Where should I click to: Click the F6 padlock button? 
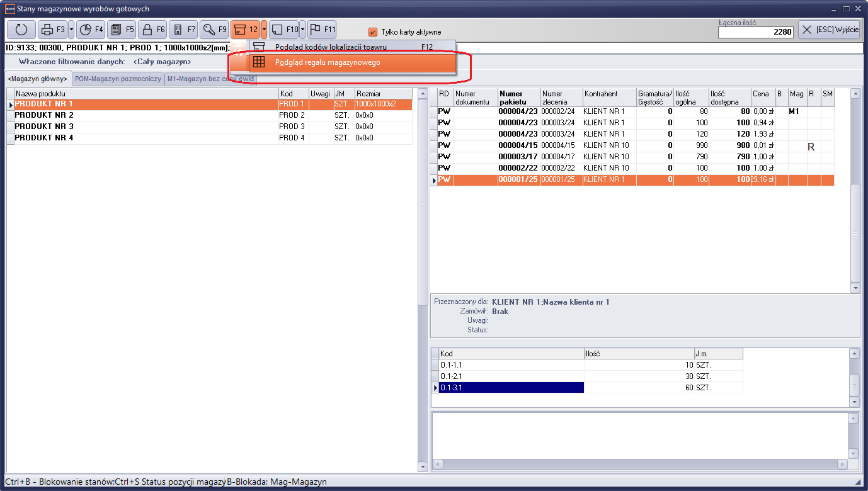point(152,30)
